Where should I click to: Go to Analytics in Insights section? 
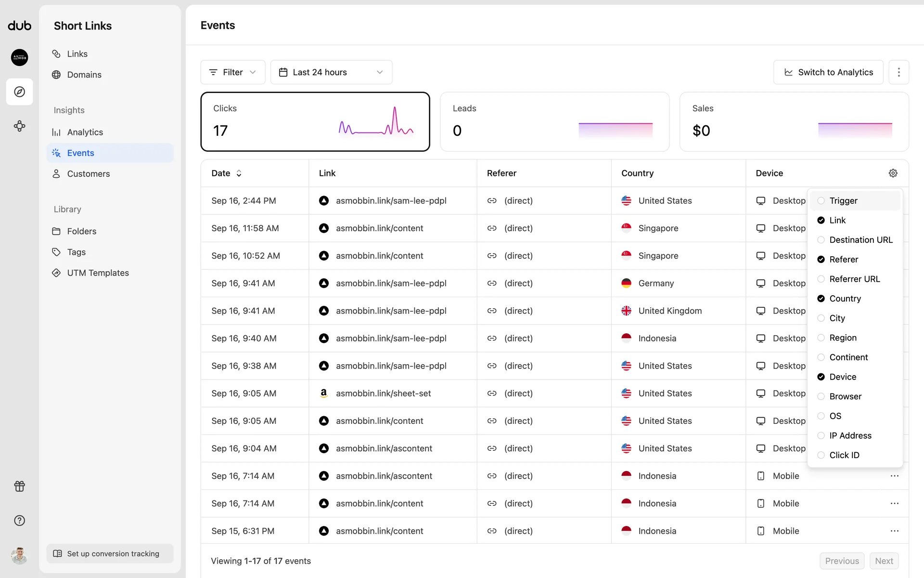[85, 132]
